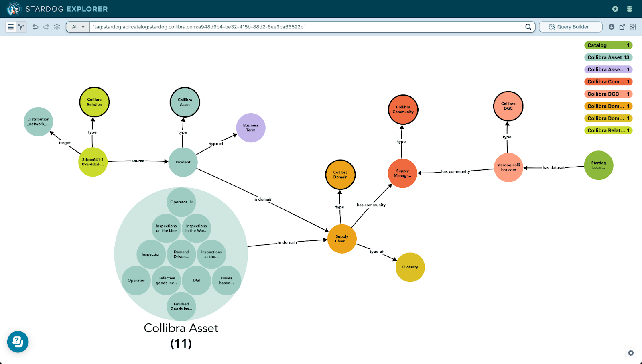The image size is (642, 364).
Task: Select the stardog.collibra.com node
Action: click(508, 167)
